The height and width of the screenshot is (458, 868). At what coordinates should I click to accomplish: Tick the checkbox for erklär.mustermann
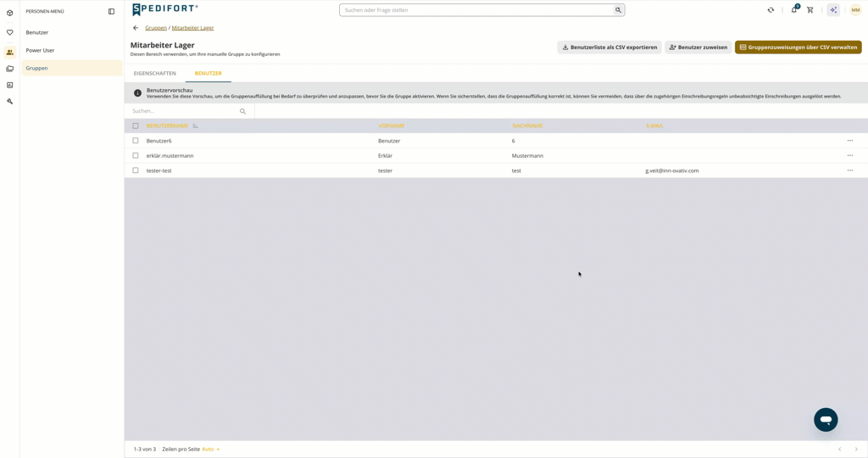(x=136, y=155)
